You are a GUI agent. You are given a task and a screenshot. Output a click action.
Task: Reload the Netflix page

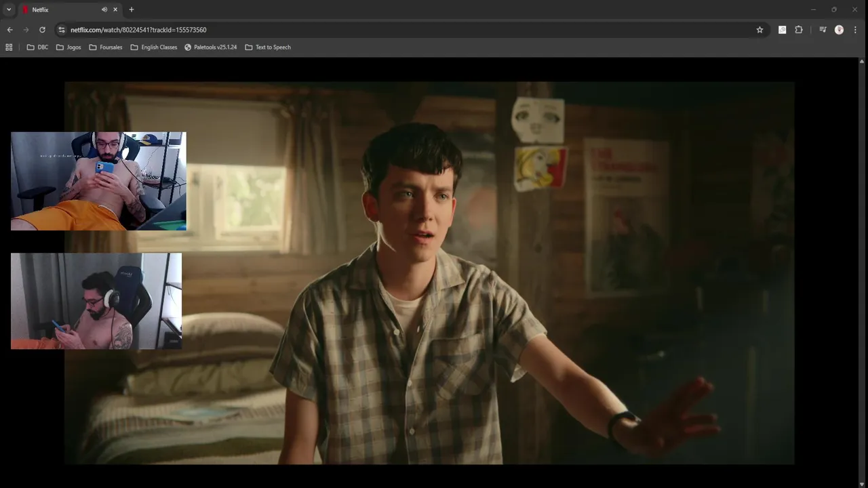42,30
